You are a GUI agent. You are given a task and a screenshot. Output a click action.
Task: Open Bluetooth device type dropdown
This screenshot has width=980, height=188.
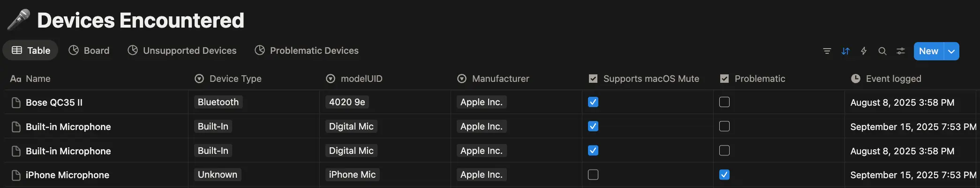point(218,102)
